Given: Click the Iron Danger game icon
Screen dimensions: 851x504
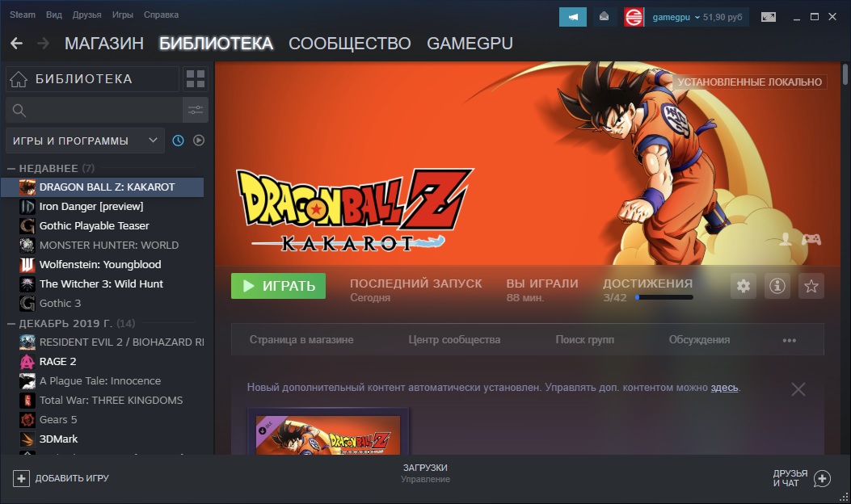Looking at the screenshot, I should 27,207.
